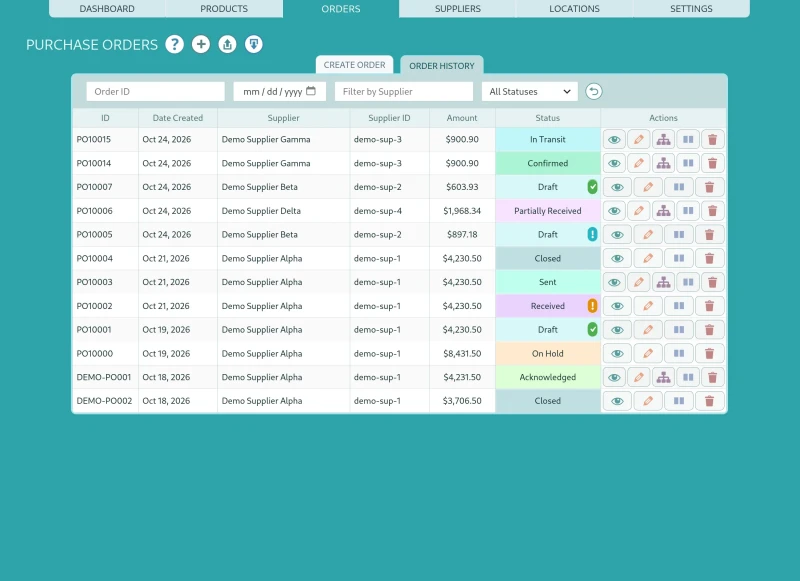Delete order PO10001 using the trash icon
This screenshot has width=800, height=581.
coord(709,330)
